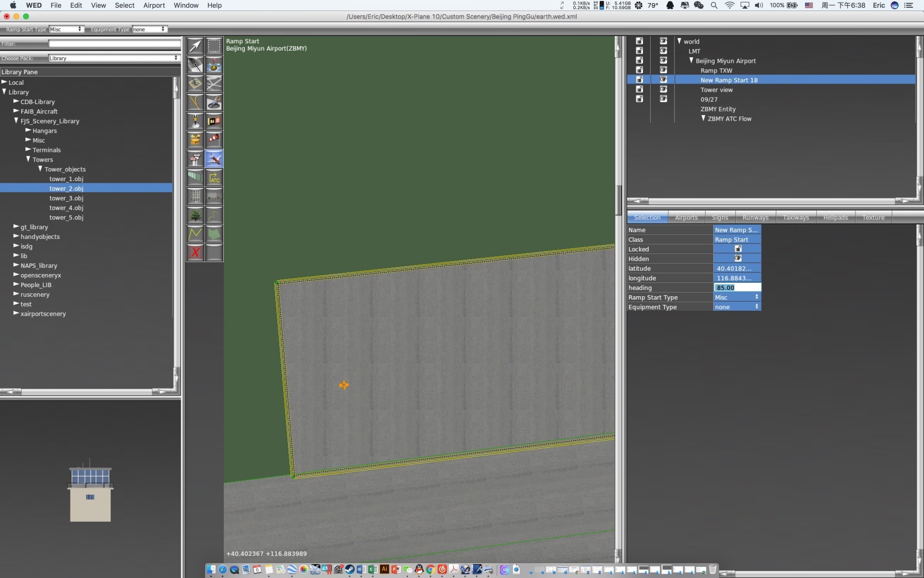Pick the Taxiway pavement tool
Image resolution: width=924 pixels, height=578 pixels.
214,84
